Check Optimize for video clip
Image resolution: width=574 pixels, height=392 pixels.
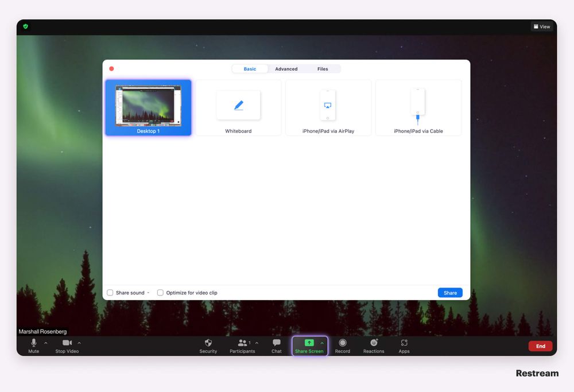click(160, 293)
